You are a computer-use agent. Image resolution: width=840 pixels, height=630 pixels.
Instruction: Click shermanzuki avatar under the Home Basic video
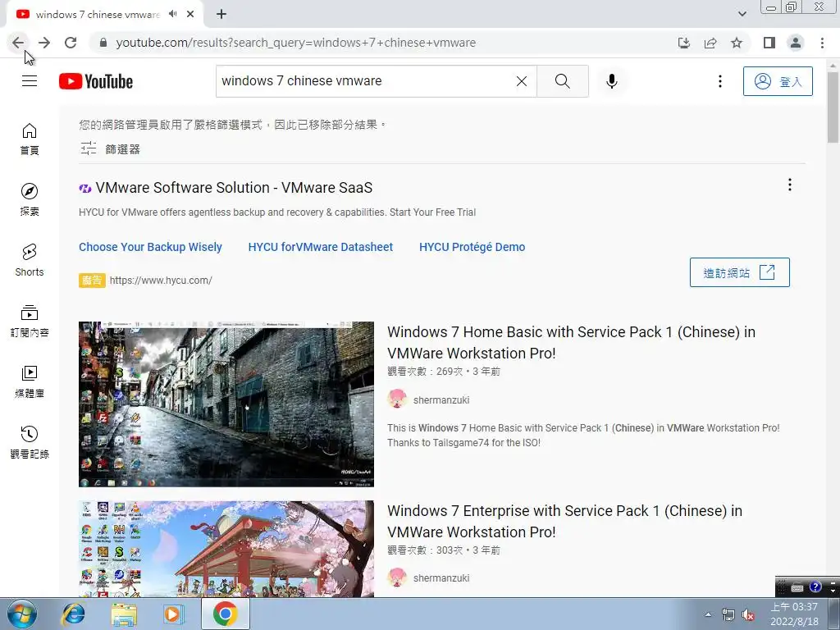397,399
